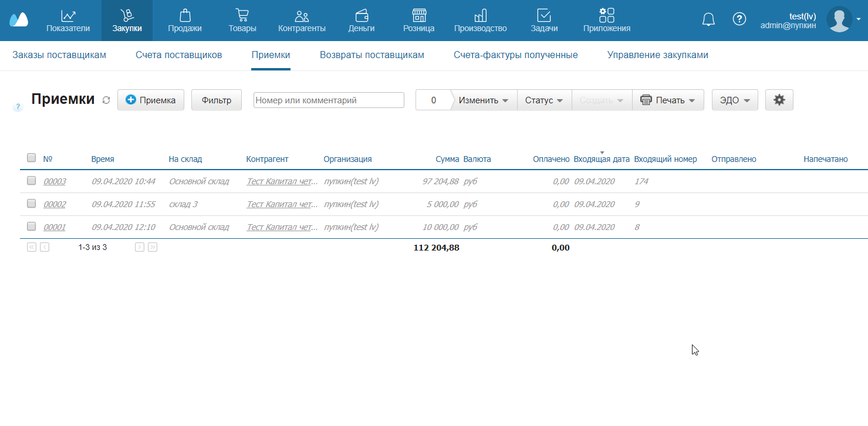The width and height of the screenshot is (868, 426).
Task: Open receipt number 00001 link
Action: [55, 227]
